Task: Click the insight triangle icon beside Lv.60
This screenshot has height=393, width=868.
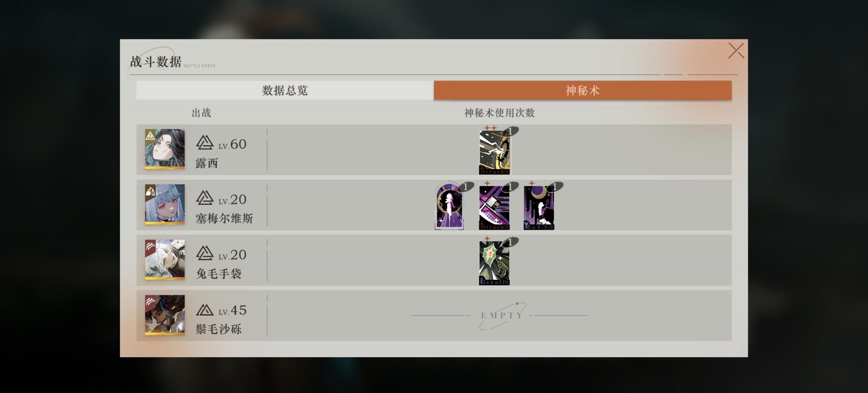Action: (205, 142)
